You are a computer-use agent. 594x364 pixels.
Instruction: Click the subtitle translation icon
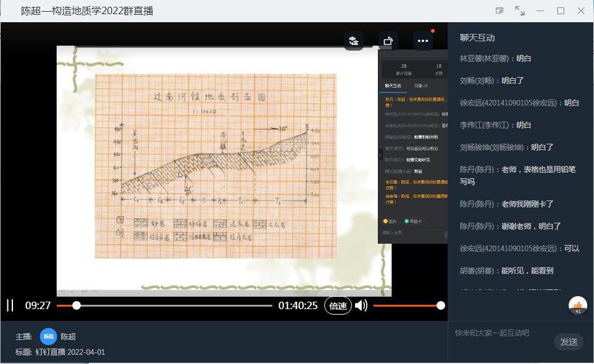(354, 41)
